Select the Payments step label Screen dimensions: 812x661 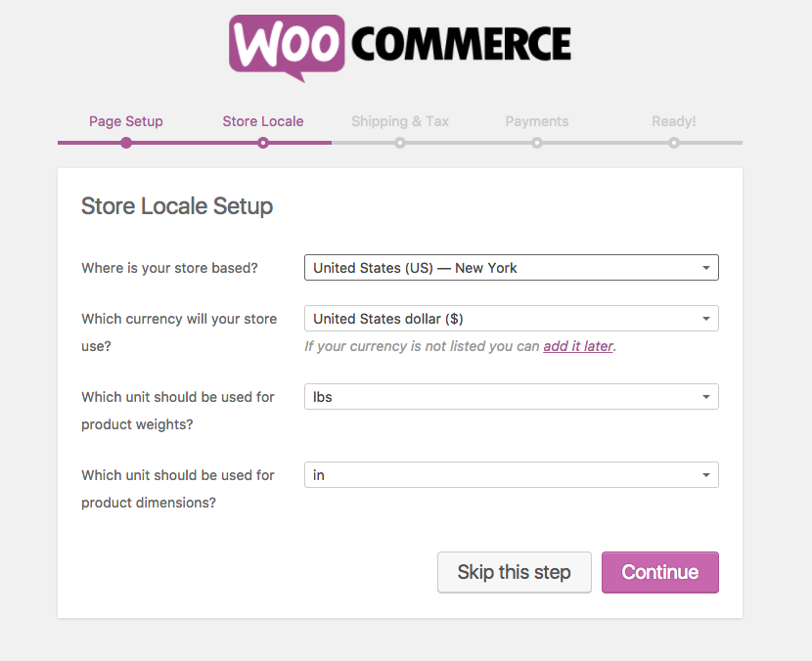coord(537,121)
